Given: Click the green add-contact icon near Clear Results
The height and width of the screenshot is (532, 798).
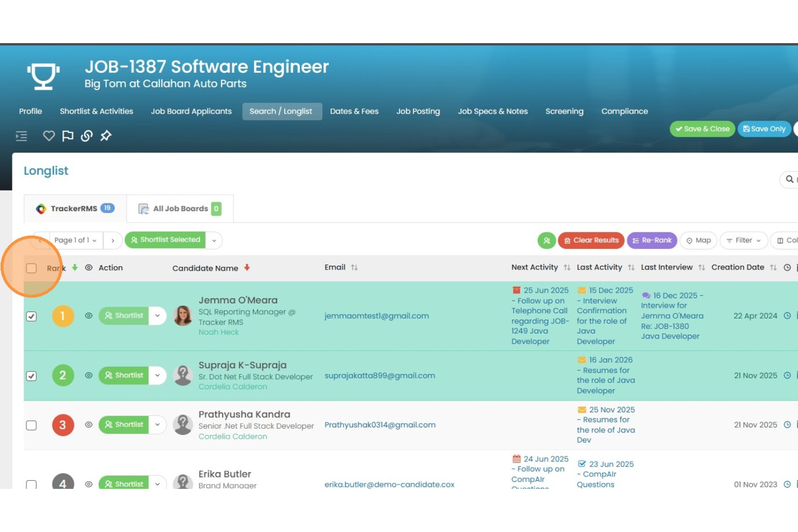Looking at the screenshot, I should (546, 240).
